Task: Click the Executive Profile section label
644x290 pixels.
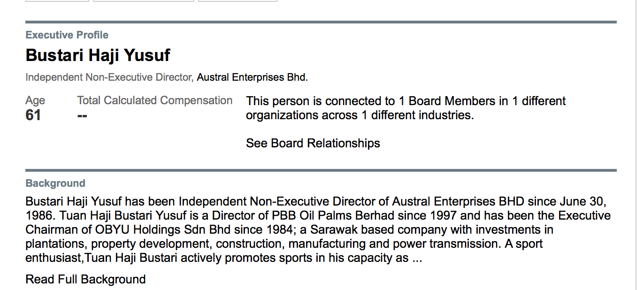Action: (x=67, y=35)
